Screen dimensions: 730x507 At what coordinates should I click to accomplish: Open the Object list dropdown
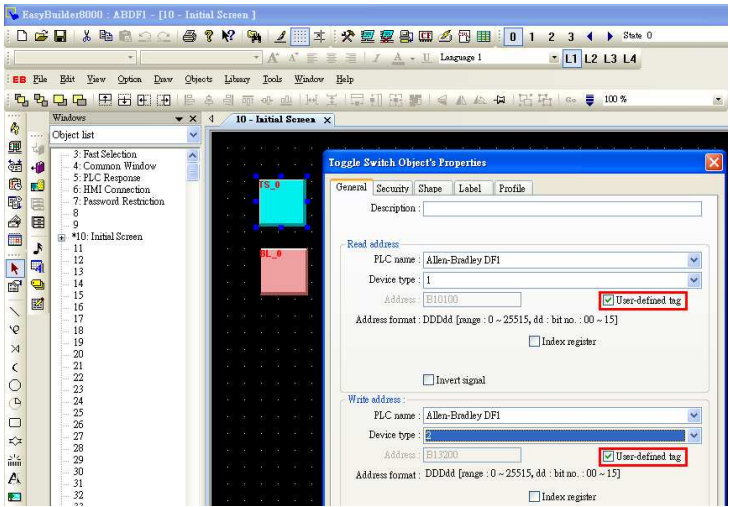(x=193, y=135)
